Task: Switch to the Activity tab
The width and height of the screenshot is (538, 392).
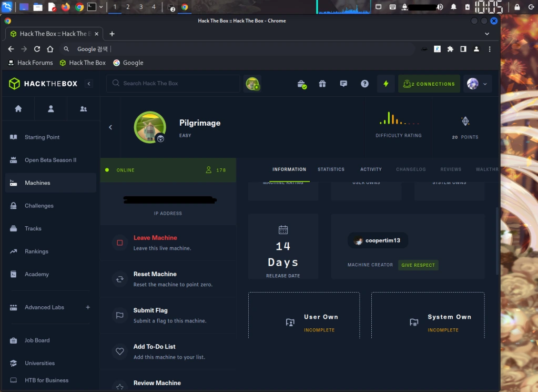Action: [371, 169]
